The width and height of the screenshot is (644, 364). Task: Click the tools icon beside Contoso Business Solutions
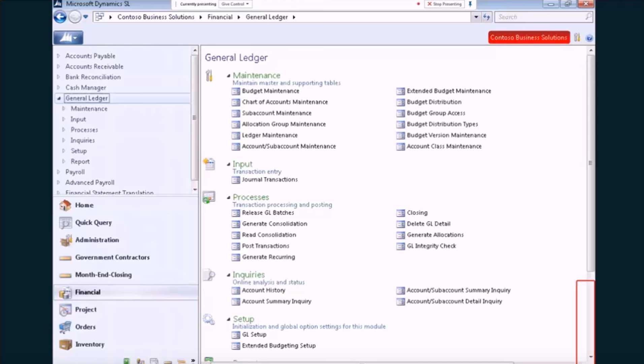pyautogui.click(x=577, y=38)
